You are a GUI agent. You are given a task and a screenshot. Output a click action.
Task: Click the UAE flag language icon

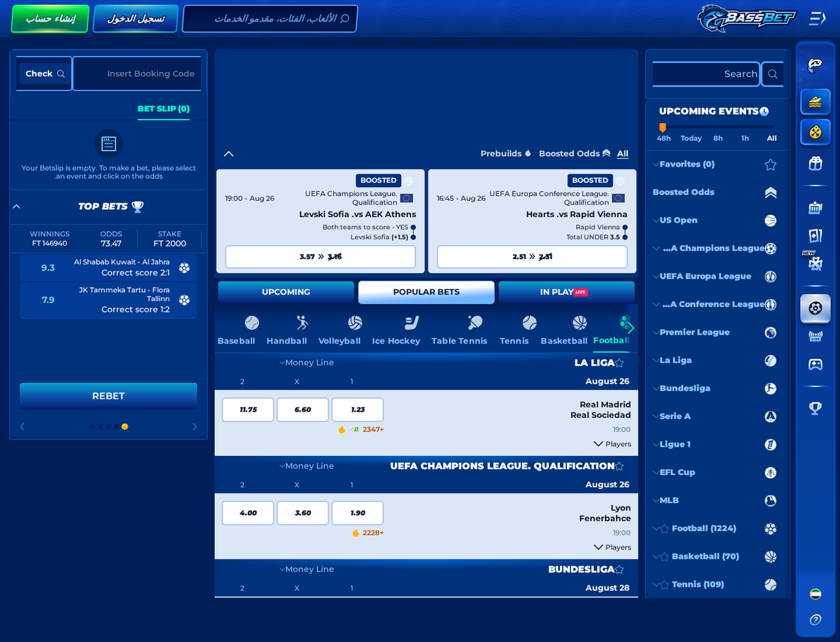(x=815, y=594)
